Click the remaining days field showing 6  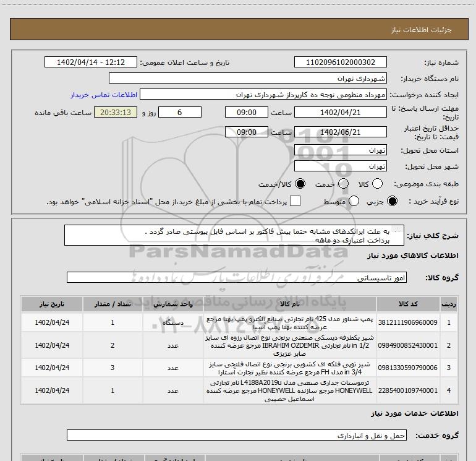pos(180,112)
